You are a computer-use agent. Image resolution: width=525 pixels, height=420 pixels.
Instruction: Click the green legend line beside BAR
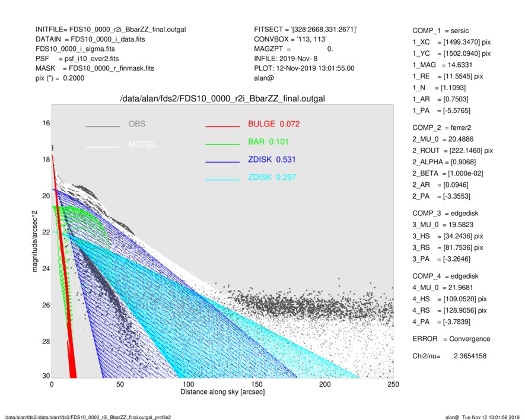(x=222, y=144)
